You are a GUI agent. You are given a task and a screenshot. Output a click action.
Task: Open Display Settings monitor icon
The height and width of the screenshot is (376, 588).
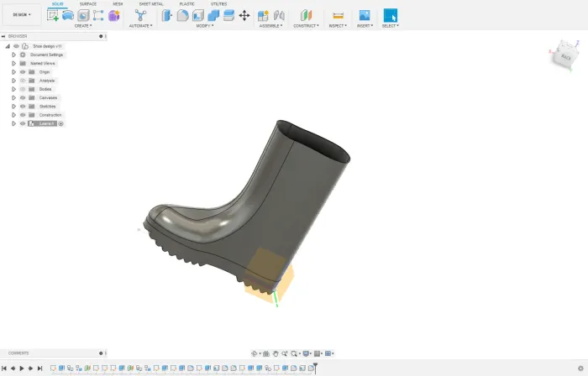306,353
